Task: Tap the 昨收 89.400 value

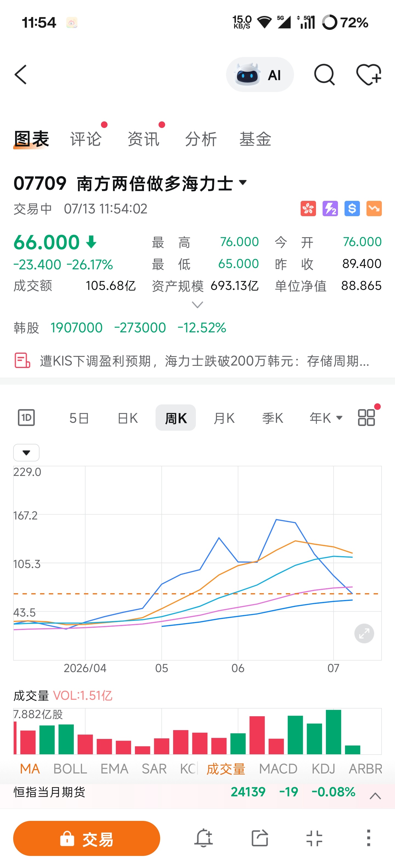Action: (362, 264)
